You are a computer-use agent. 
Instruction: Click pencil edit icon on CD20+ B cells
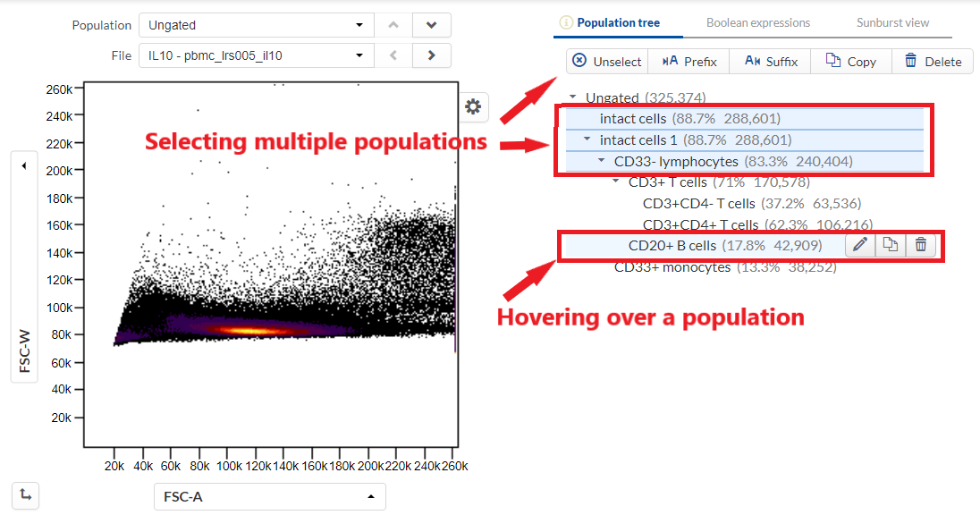860,245
